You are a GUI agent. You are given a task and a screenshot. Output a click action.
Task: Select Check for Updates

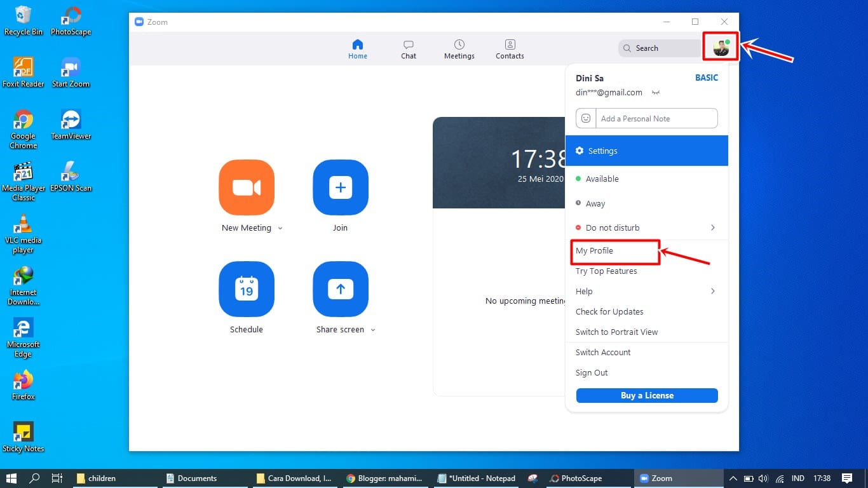tap(609, 311)
